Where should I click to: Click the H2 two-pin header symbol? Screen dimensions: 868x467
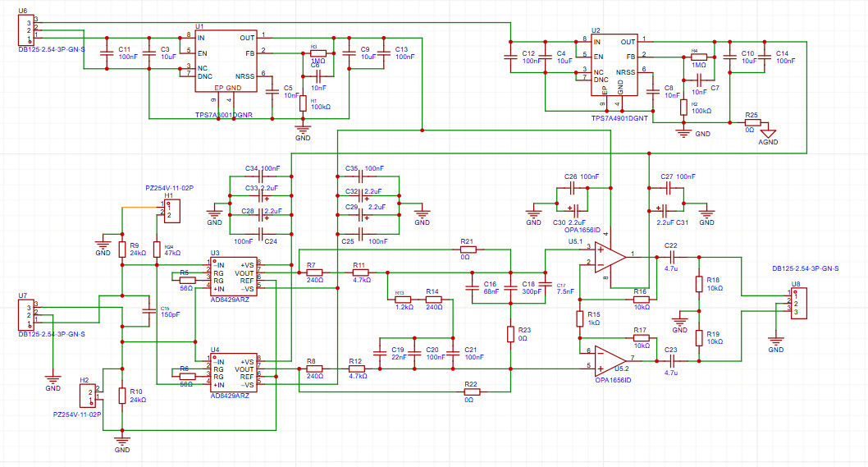91,396
